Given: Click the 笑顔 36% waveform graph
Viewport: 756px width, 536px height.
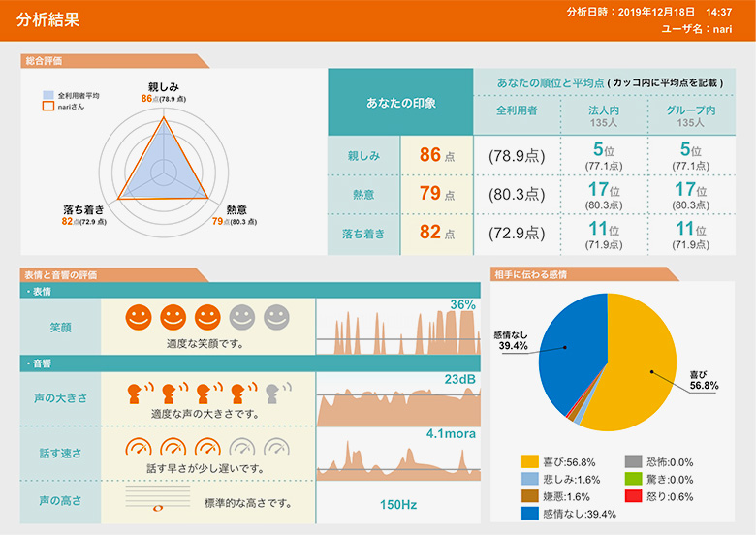Looking at the screenshot, I should click(x=397, y=328).
